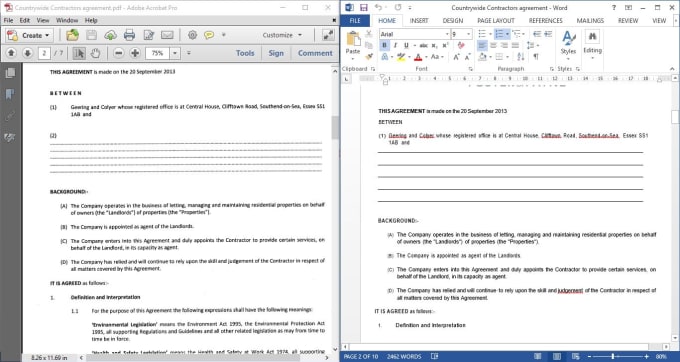This screenshot has height=362, width=680.
Task: Expand Customize dropdown in Acrobat
Action: click(282, 35)
